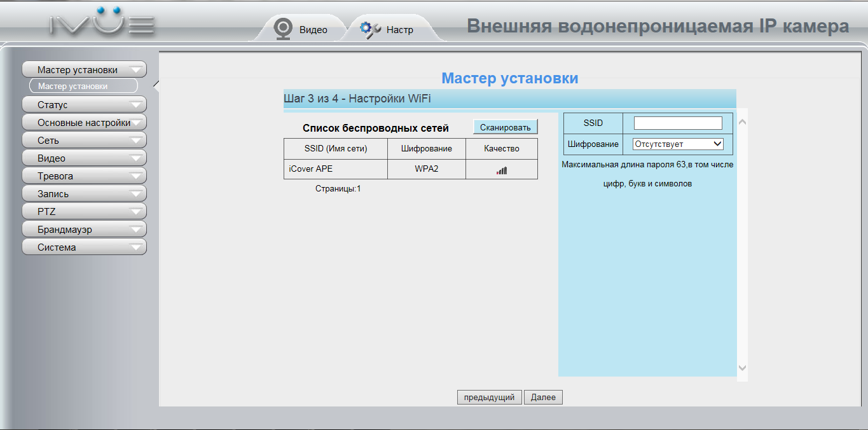The height and width of the screenshot is (430, 868).
Task: Focus the SSID input field
Action: click(678, 123)
